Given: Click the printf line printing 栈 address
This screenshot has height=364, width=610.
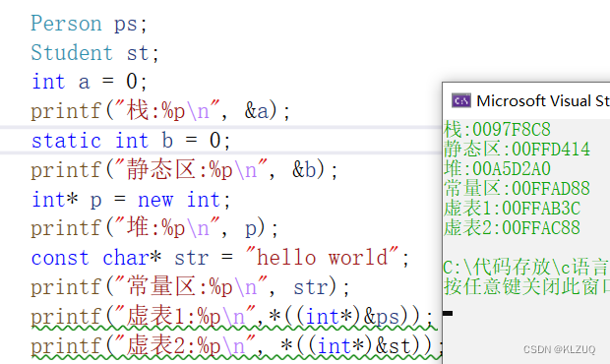Looking at the screenshot, I should (x=160, y=111).
